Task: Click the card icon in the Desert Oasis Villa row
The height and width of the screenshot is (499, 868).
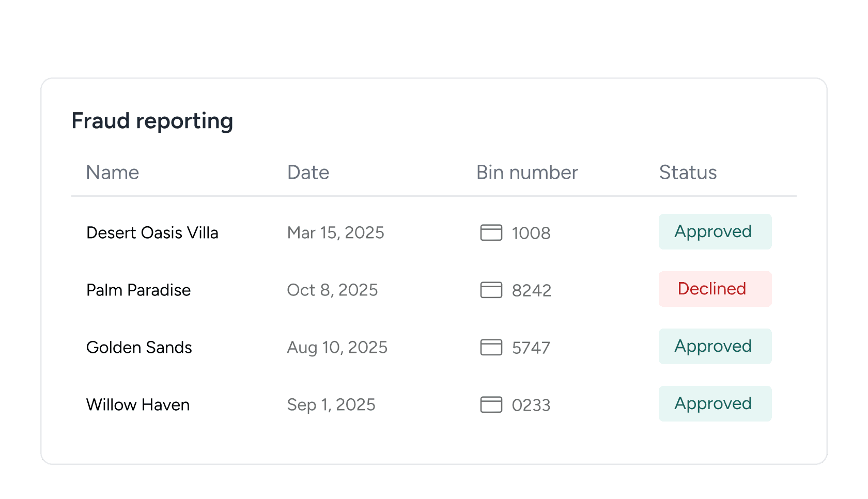Action: click(x=491, y=233)
